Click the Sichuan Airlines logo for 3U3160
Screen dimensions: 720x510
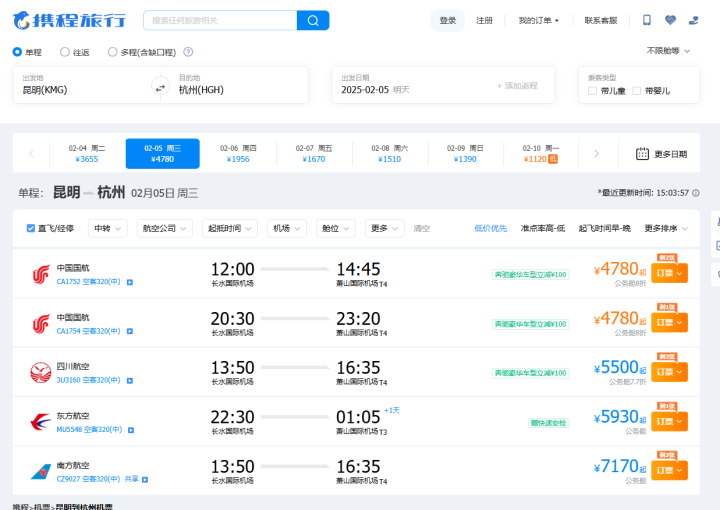point(41,372)
